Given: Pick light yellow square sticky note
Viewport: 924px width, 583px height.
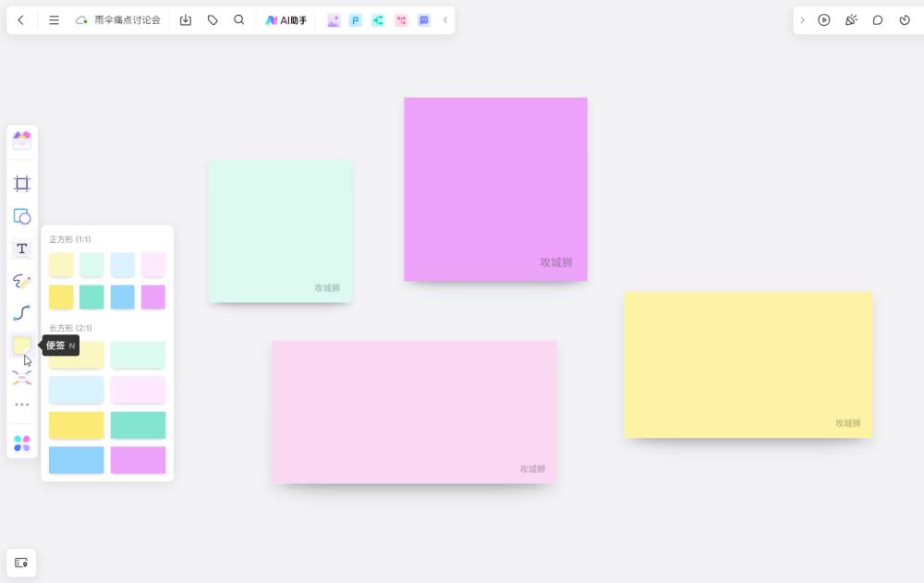Looking at the screenshot, I should click(x=61, y=264).
